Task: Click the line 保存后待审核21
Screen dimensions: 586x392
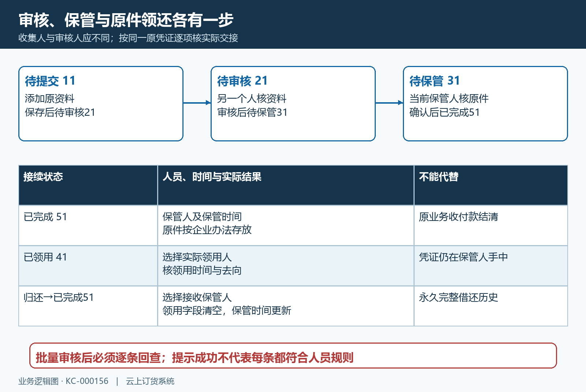Action: [60, 112]
